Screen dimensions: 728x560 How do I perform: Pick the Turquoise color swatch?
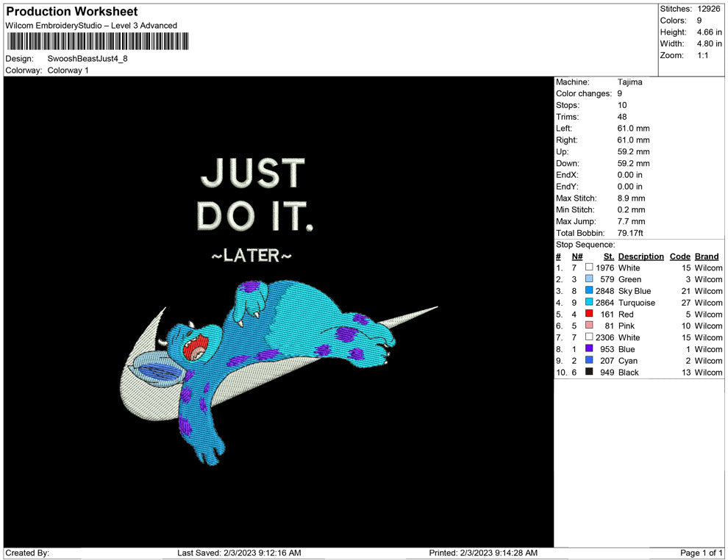point(589,303)
